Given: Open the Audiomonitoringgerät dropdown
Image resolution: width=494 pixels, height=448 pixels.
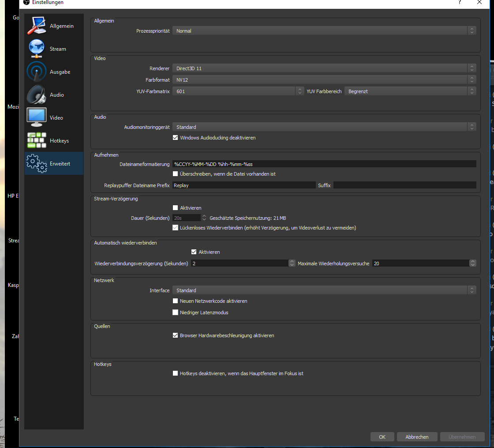Looking at the screenshot, I should click(x=324, y=127).
